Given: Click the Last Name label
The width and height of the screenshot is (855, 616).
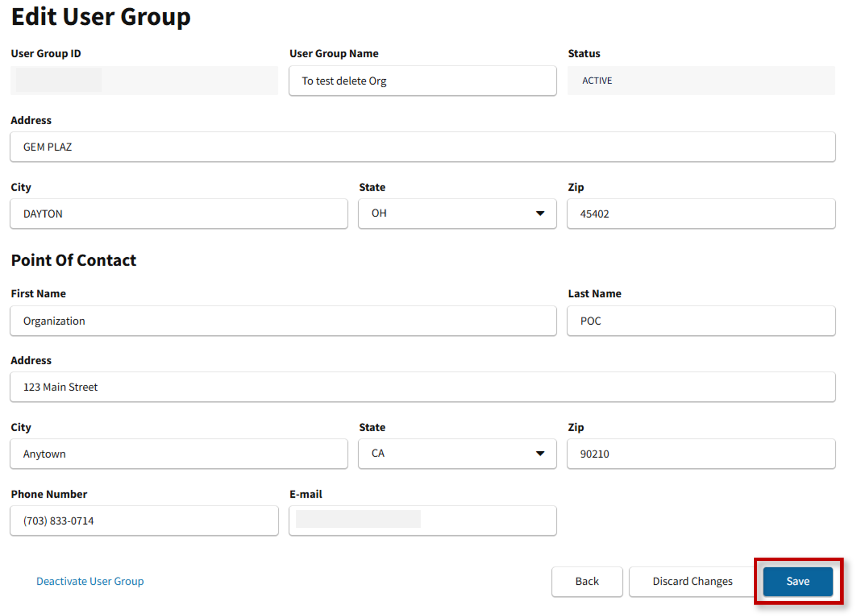Looking at the screenshot, I should coord(594,293).
